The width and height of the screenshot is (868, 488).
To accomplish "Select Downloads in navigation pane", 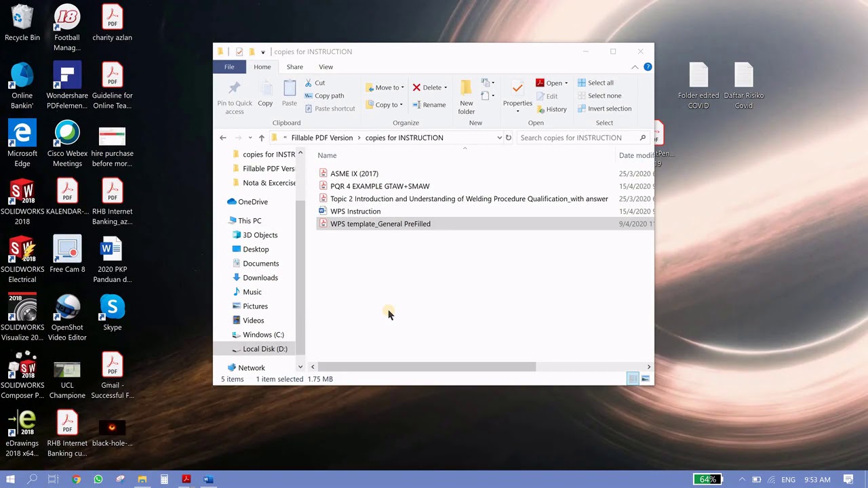I will click(x=260, y=278).
